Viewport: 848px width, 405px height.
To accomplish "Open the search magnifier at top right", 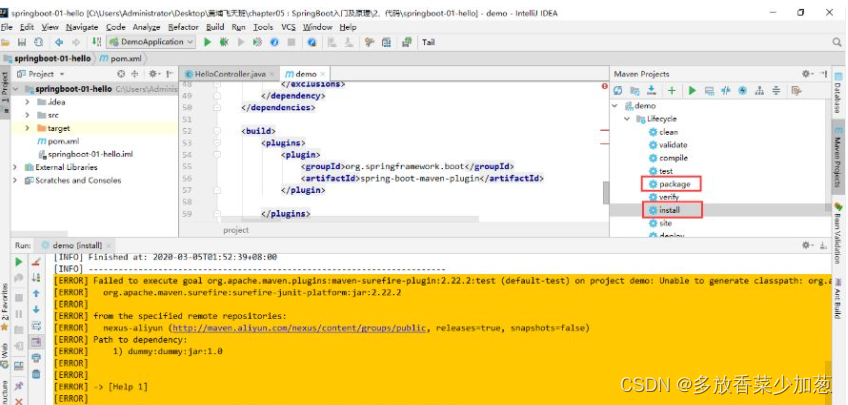I will (x=837, y=42).
